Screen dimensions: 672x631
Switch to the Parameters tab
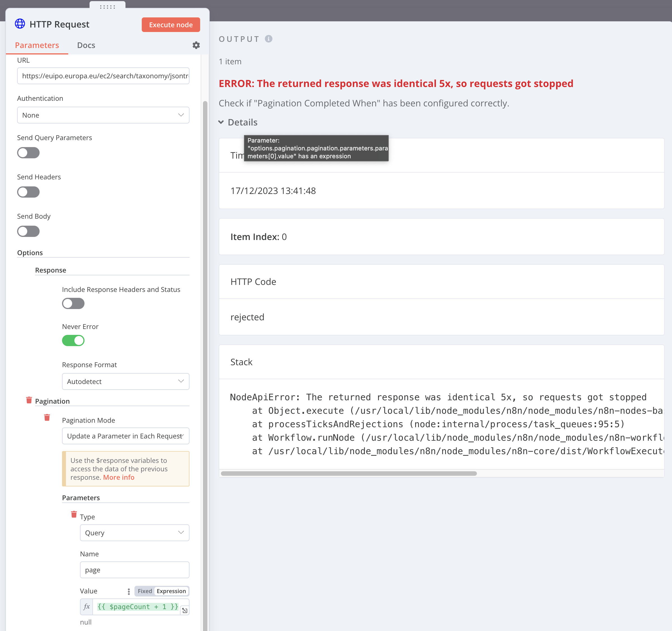point(37,45)
